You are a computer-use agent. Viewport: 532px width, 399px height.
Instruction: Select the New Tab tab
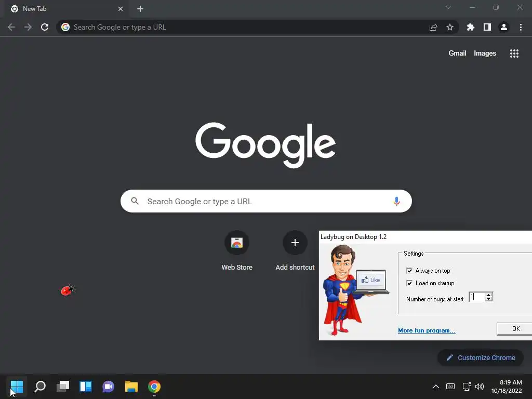click(x=66, y=9)
